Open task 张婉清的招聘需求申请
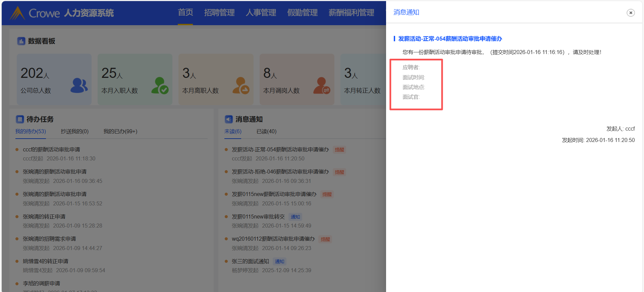The height and width of the screenshot is (292, 644). click(x=49, y=239)
